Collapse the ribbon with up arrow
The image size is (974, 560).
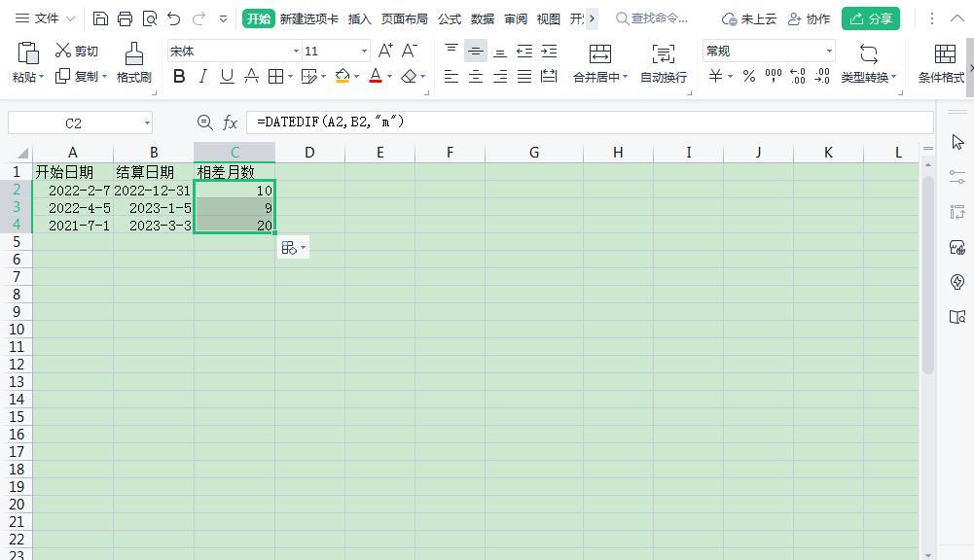click(x=957, y=18)
